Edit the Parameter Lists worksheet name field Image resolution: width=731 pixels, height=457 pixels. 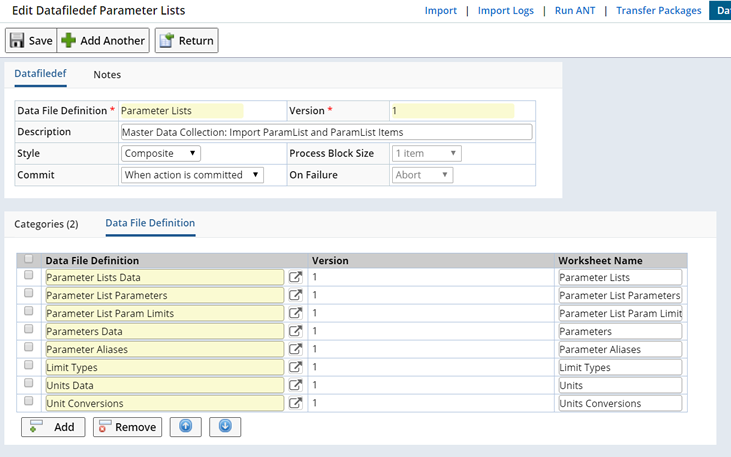(x=620, y=277)
